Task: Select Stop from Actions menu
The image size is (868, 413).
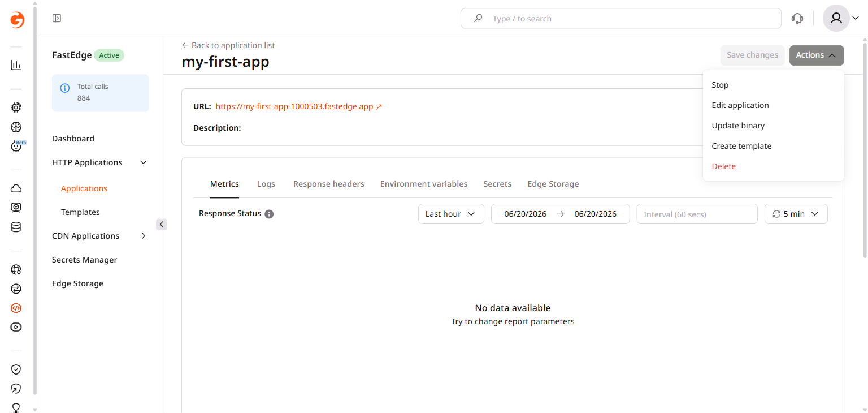Action: pyautogui.click(x=773, y=85)
